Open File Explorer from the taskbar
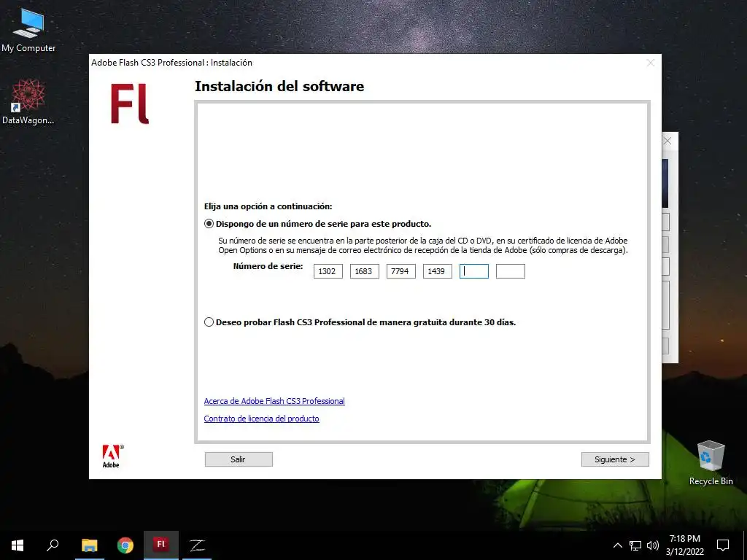 click(90, 545)
